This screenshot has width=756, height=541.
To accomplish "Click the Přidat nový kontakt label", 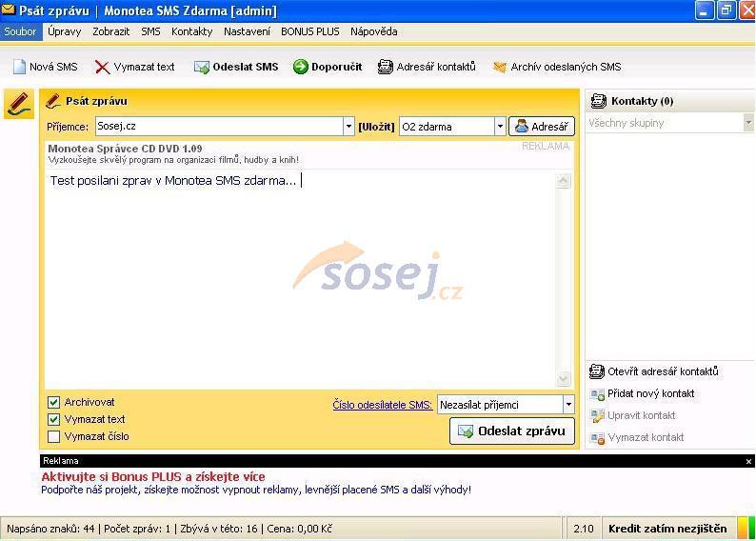I will (651, 394).
